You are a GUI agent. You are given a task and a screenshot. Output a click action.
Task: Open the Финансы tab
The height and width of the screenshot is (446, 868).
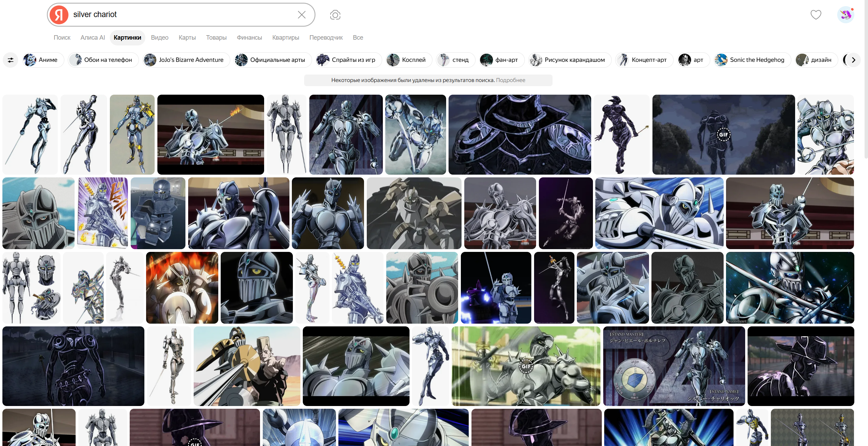tap(249, 38)
